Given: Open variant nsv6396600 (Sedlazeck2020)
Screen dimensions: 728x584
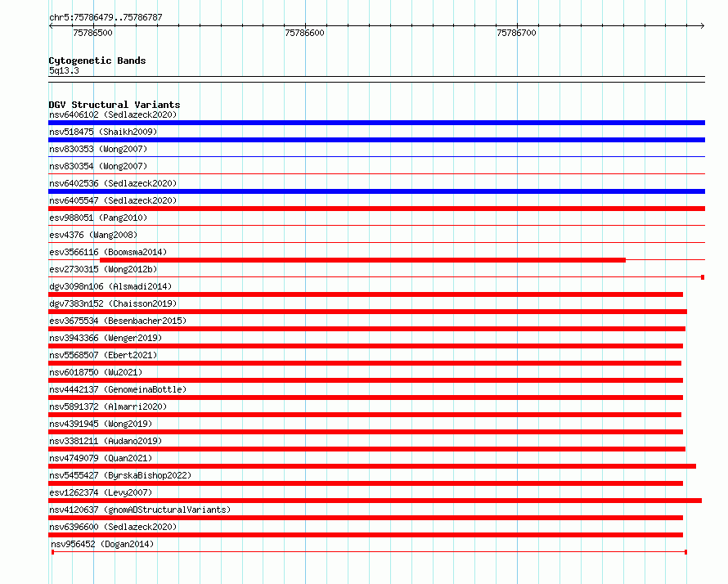Looking at the screenshot, I should 113,527.
